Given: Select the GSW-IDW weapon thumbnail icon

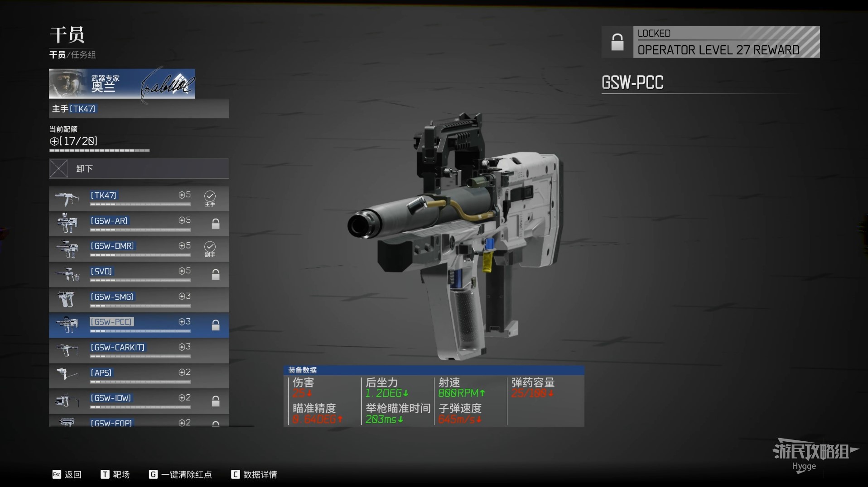Looking at the screenshot, I should (67, 400).
